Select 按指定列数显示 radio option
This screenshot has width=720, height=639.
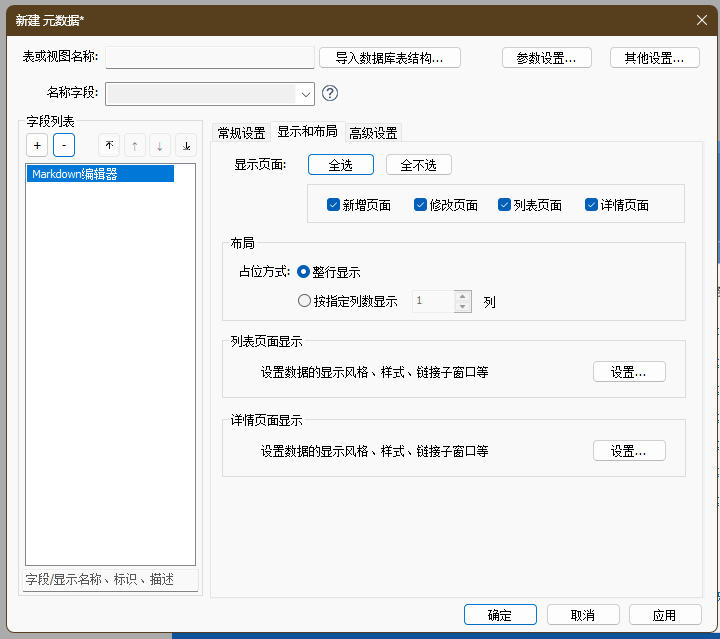coord(305,301)
